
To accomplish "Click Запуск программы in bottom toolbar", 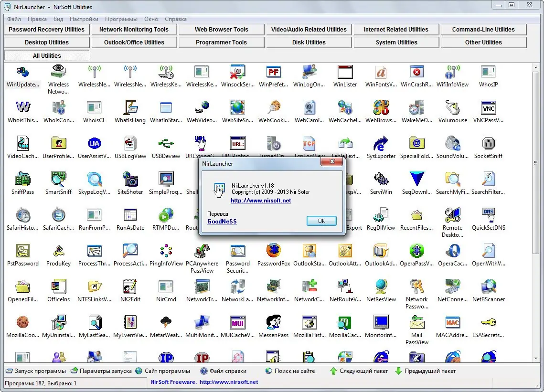I will click(x=36, y=371).
